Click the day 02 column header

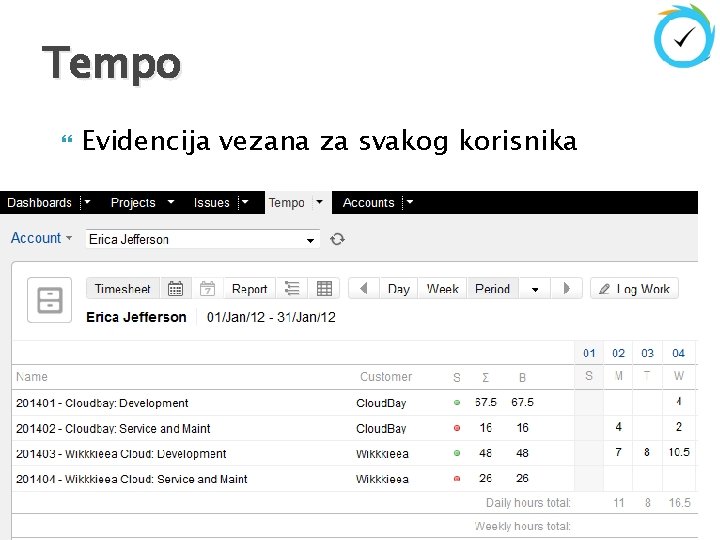pos(619,353)
